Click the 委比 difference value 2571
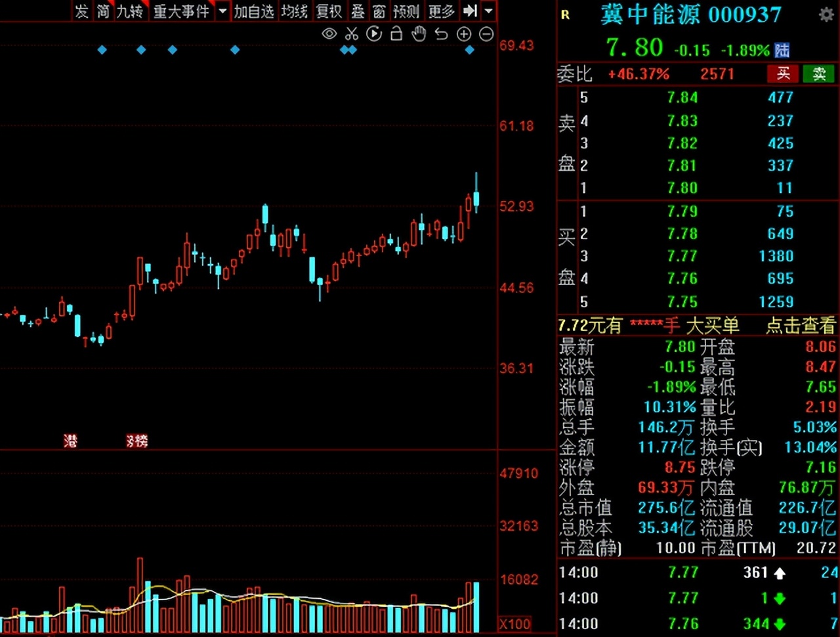 [717, 74]
